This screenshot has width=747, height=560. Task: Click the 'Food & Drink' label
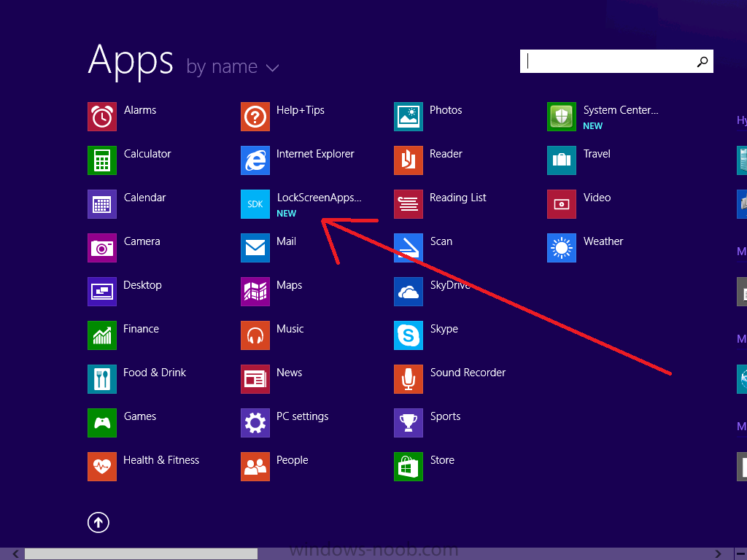[x=155, y=373]
